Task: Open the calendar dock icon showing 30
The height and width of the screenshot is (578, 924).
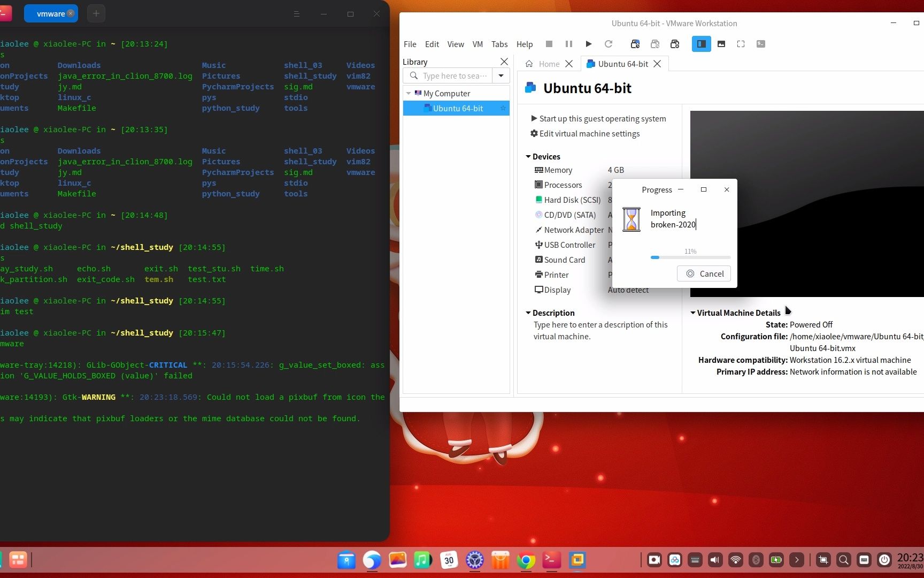Action: [449, 560]
